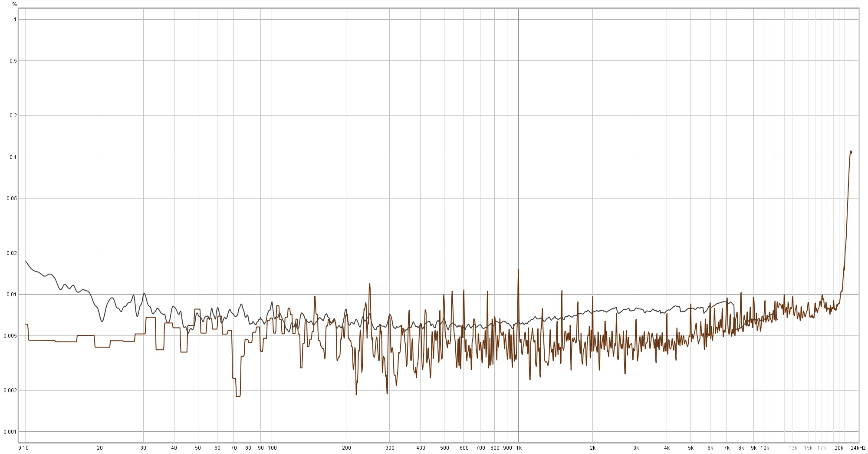Select the 2k frequency axis label
The image size is (868, 454).
(x=593, y=448)
